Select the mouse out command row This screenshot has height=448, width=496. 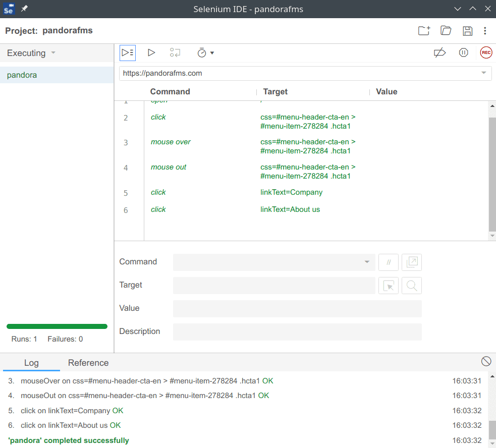[301, 172]
